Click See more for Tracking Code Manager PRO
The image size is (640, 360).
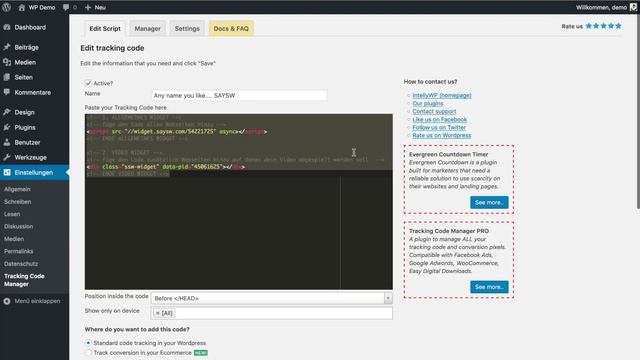tap(489, 287)
